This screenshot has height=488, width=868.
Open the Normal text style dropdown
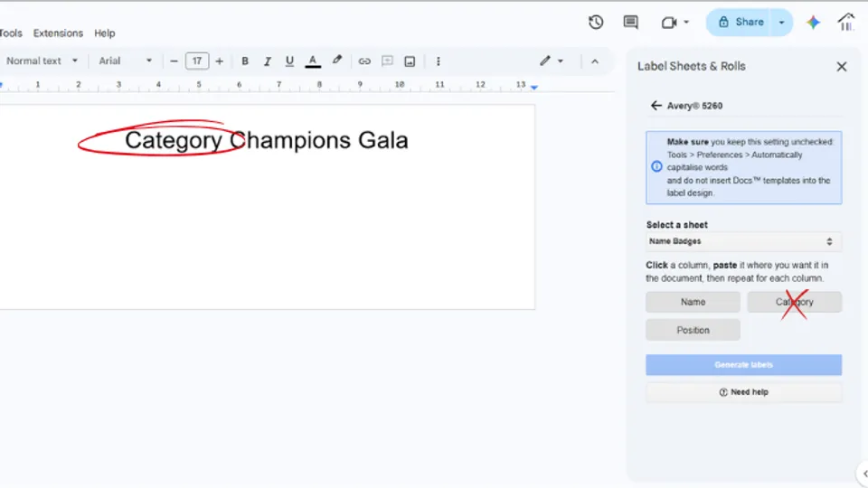42,61
